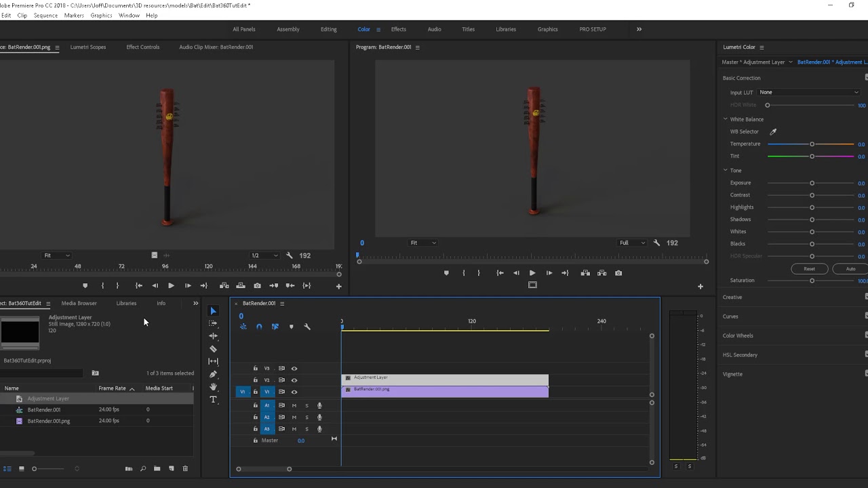This screenshot has height=488, width=868.
Task: Hide V1 track output eye
Action: pyautogui.click(x=294, y=392)
